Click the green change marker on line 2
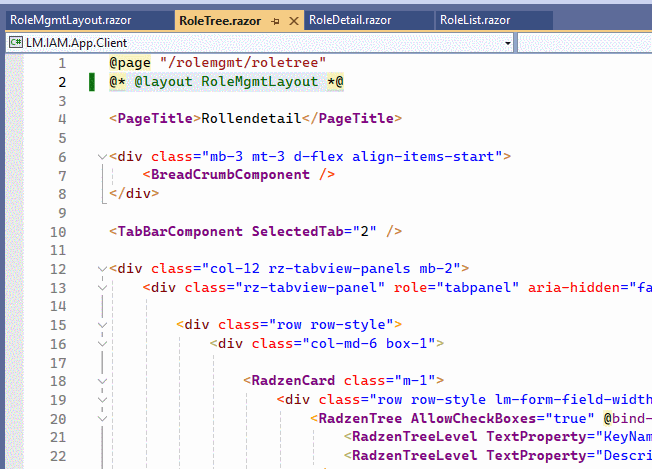Image resolution: width=652 pixels, height=469 pixels. (92, 82)
